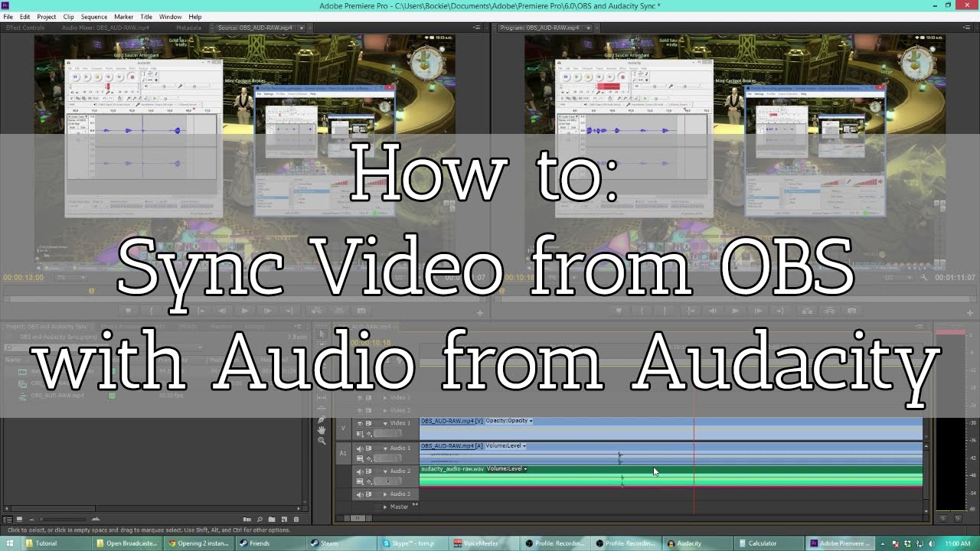This screenshot has height=551, width=980.
Task: Click the Clear trash icon in Project panel
Action: [296, 519]
